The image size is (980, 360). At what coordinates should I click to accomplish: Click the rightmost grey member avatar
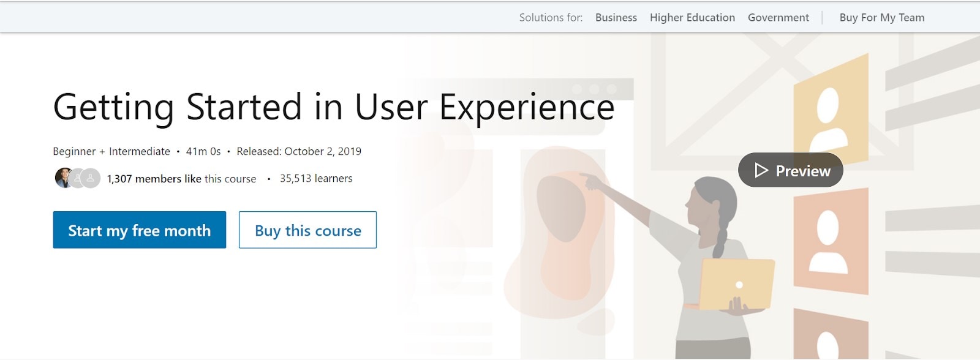point(91,178)
